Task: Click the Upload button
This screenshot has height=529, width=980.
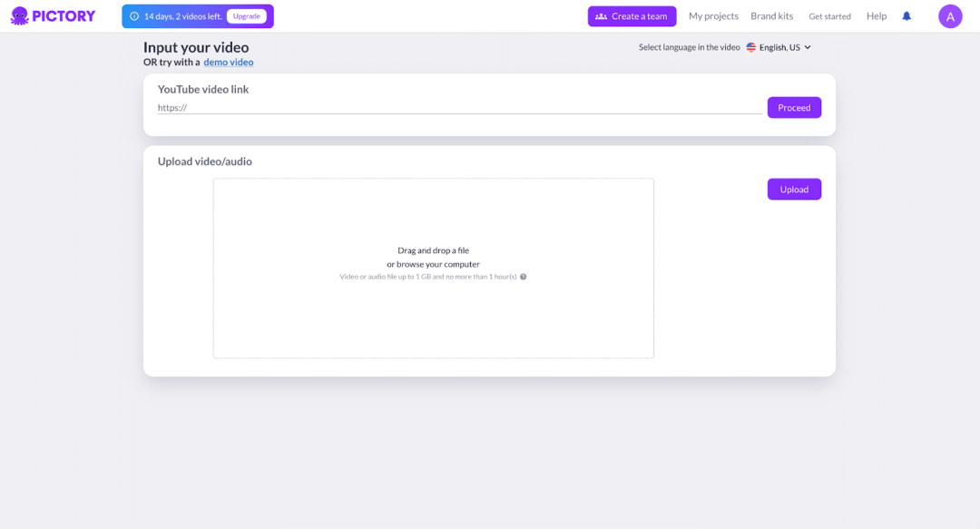Action: pos(794,190)
